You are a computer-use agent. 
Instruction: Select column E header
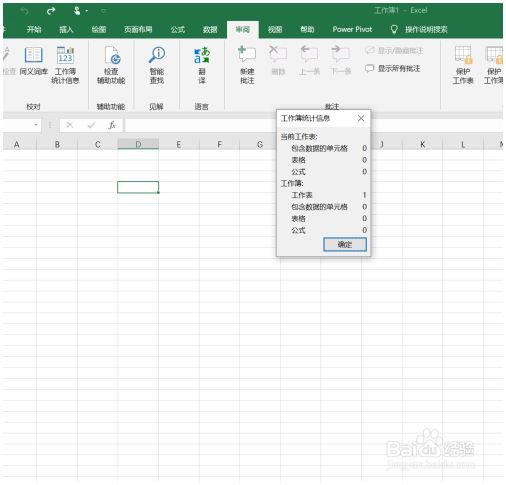(179, 144)
